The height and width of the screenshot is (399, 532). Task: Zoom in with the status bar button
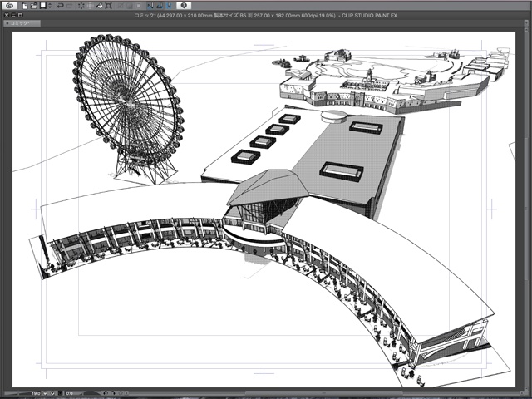[52, 393]
